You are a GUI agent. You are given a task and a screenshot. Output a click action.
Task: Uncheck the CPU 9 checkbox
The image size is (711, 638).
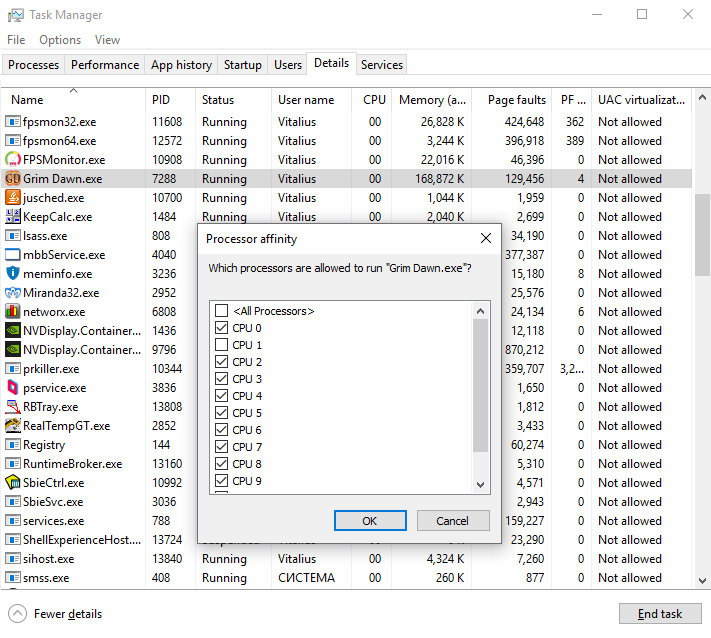coord(221,481)
